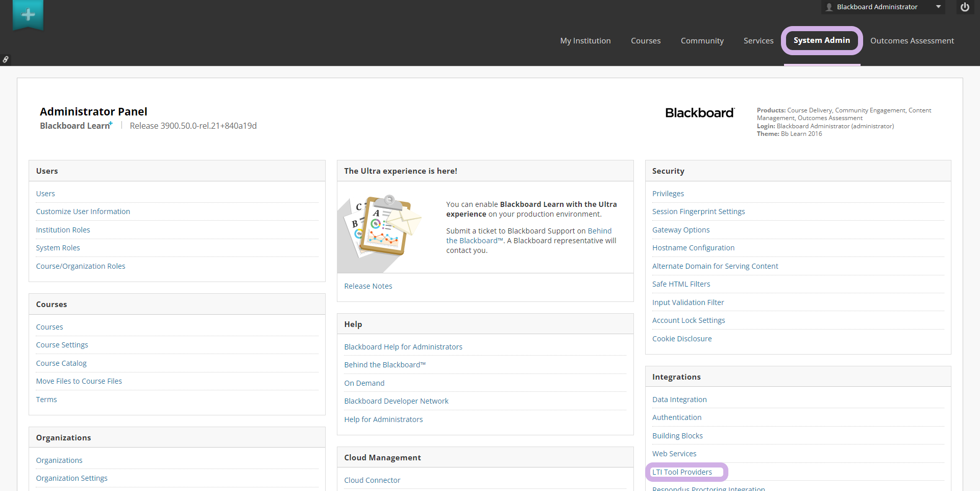Open Move Files to Course Files
The width and height of the screenshot is (980, 491).
click(x=79, y=381)
